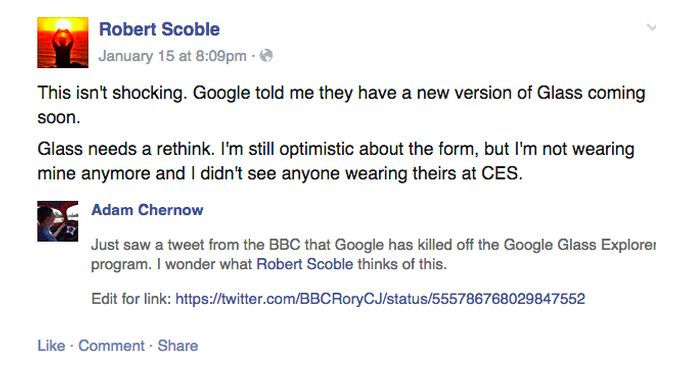Click the Adam Chernow name link
Image resolution: width=684 pixels, height=373 pixels.
pyautogui.click(x=147, y=210)
